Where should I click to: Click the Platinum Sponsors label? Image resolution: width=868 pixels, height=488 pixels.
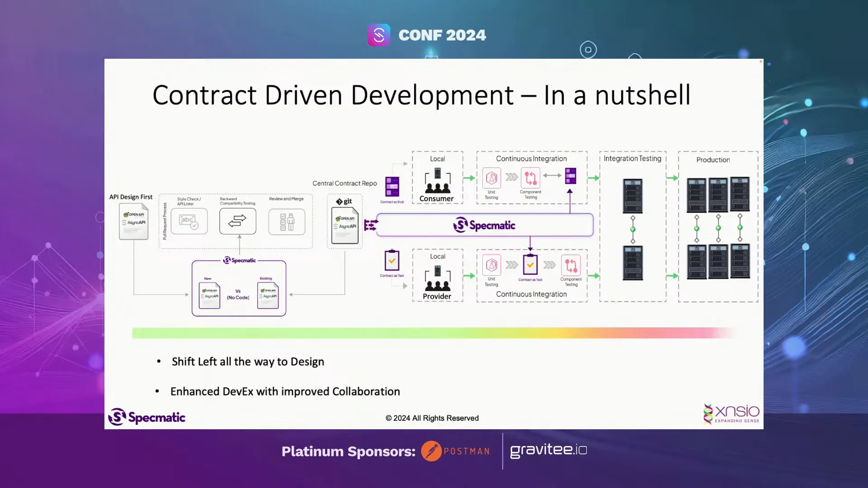tap(348, 451)
